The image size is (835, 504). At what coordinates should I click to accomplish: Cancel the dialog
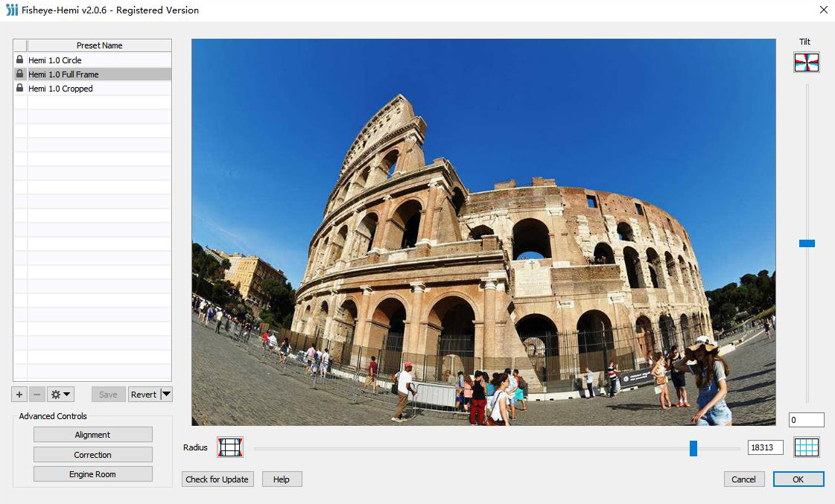(x=743, y=479)
